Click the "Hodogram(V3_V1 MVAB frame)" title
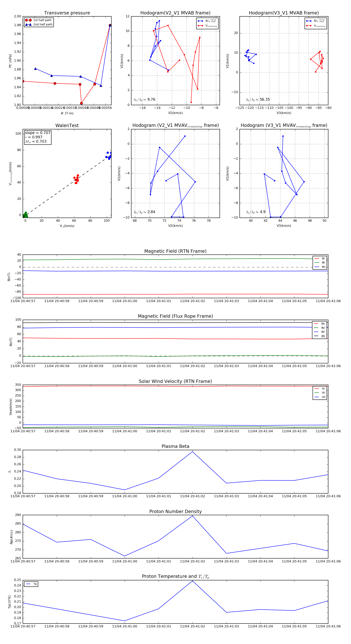The height and width of the screenshot is (644, 351). pos(284,13)
